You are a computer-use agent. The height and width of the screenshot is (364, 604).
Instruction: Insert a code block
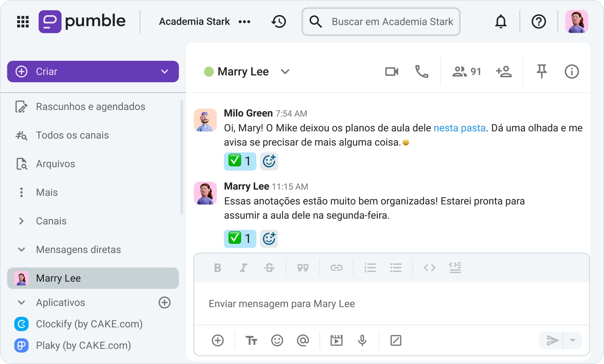click(455, 268)
